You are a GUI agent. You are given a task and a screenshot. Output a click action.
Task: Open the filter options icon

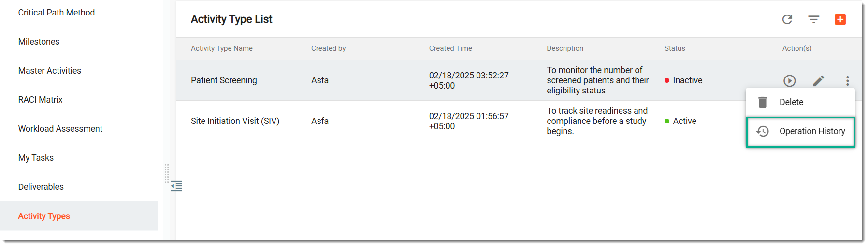point(814,19)
